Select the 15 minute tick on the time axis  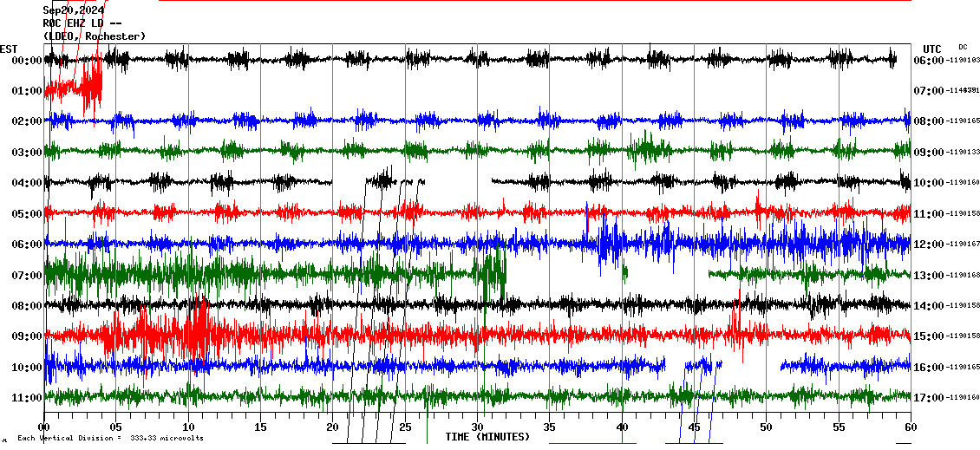tap(261, 427)
